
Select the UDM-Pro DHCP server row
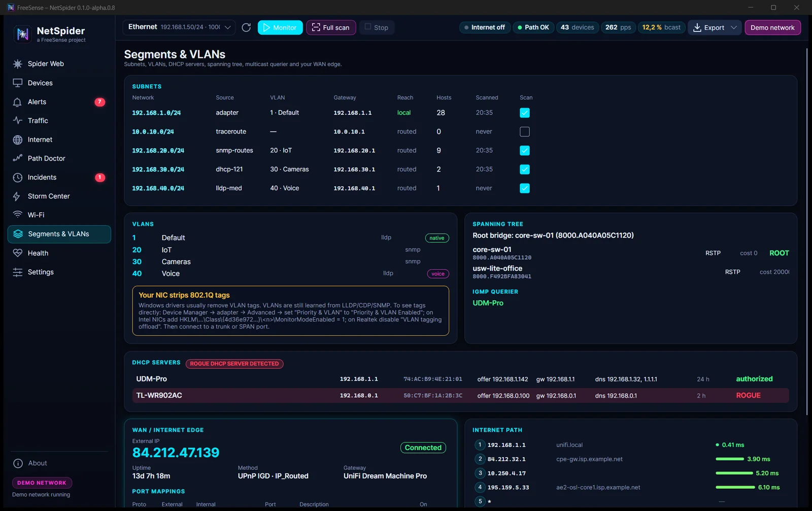[x=460, y=379]
